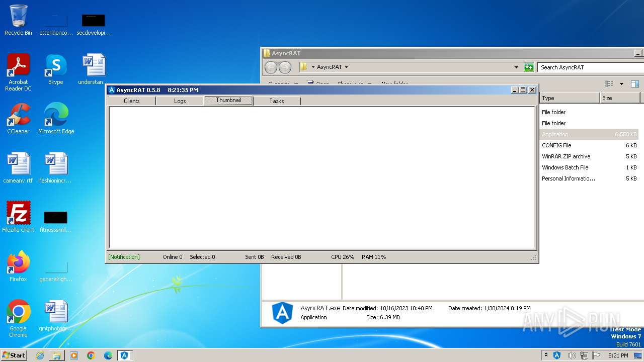Select the gmtphotogr Word document on desktop
The width and height of the screenshot is (644, 362).
coord(56,316)
